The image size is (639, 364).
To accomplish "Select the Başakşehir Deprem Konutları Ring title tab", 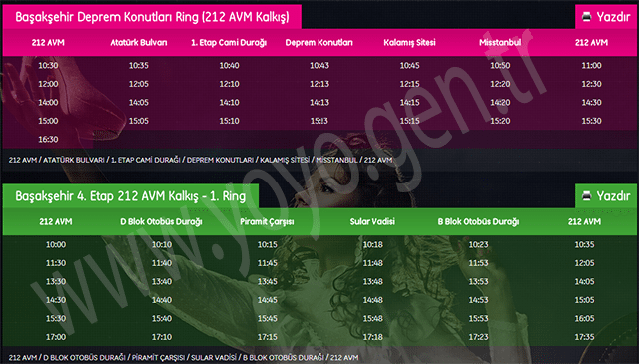I will click(152, 17).
